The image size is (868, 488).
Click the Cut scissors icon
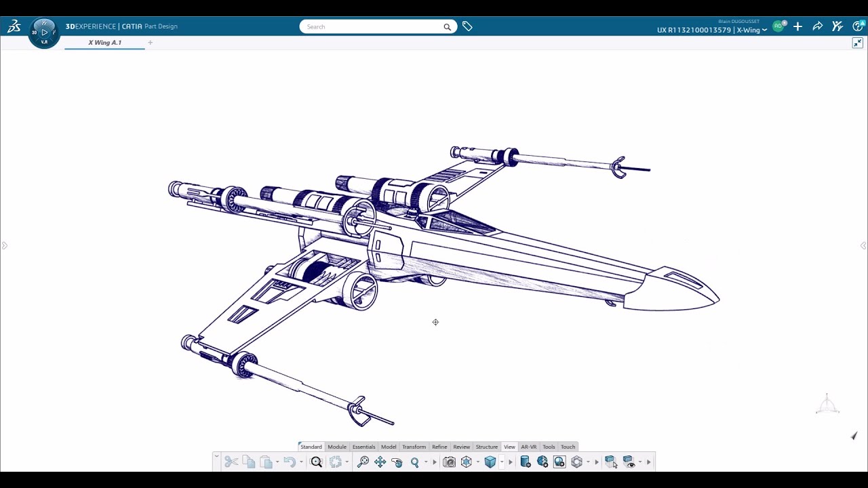click(231, 462)
